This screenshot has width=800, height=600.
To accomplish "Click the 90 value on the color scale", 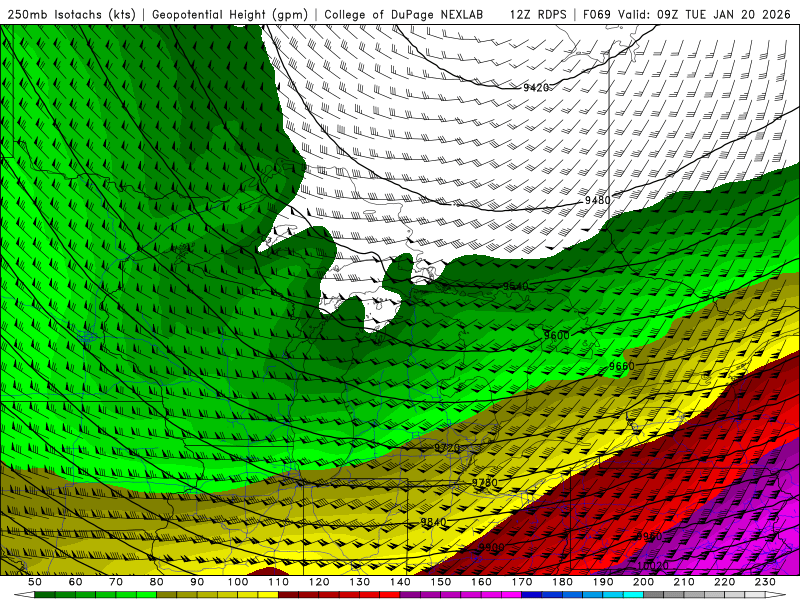I will pos(197,582).
